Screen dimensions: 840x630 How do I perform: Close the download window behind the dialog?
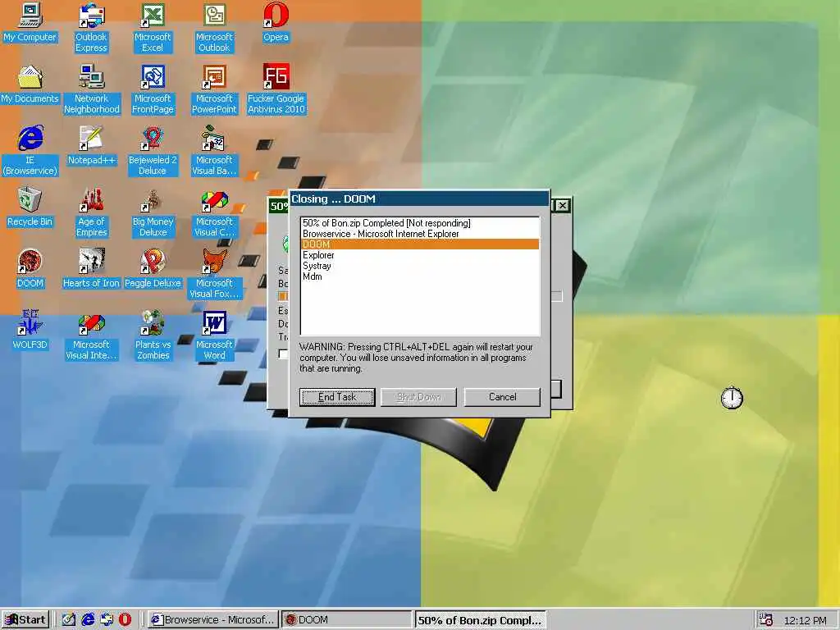pos(562,206)
